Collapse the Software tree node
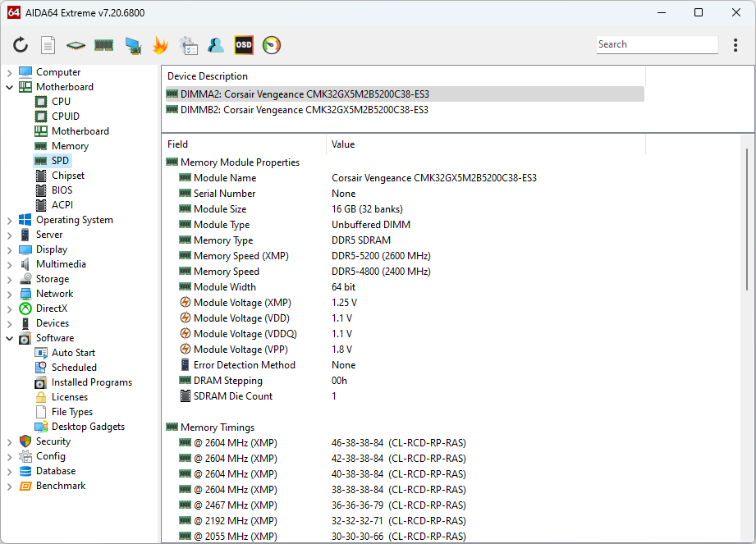 [x=9, y=338]
